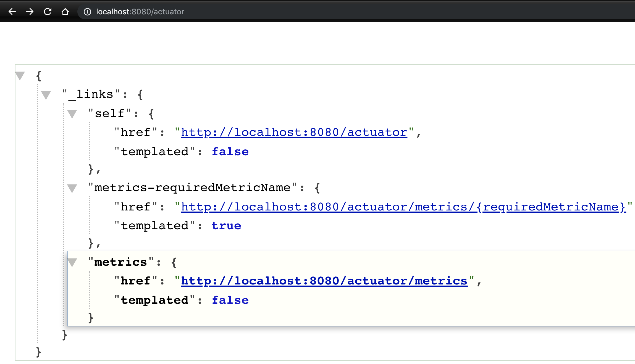
Task: Open the browser home page
Action: click(x=65, y=12)
